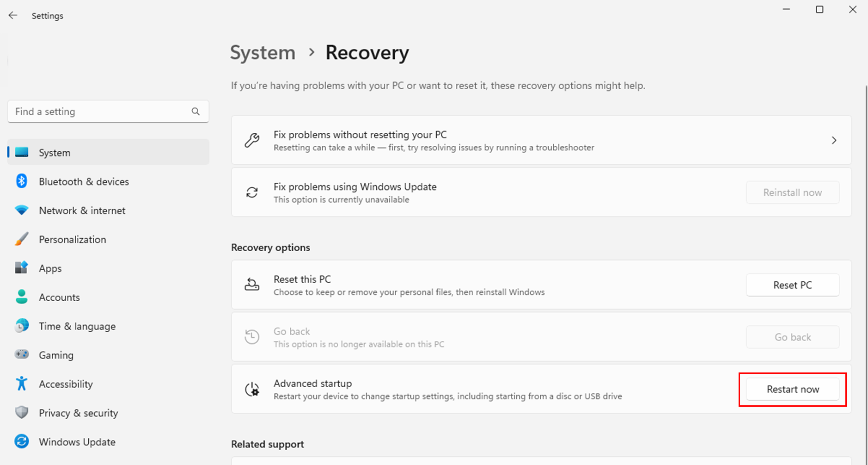Click the Accessibility figure icon
The width and height of the screenshot is (868, 465).
21,384
